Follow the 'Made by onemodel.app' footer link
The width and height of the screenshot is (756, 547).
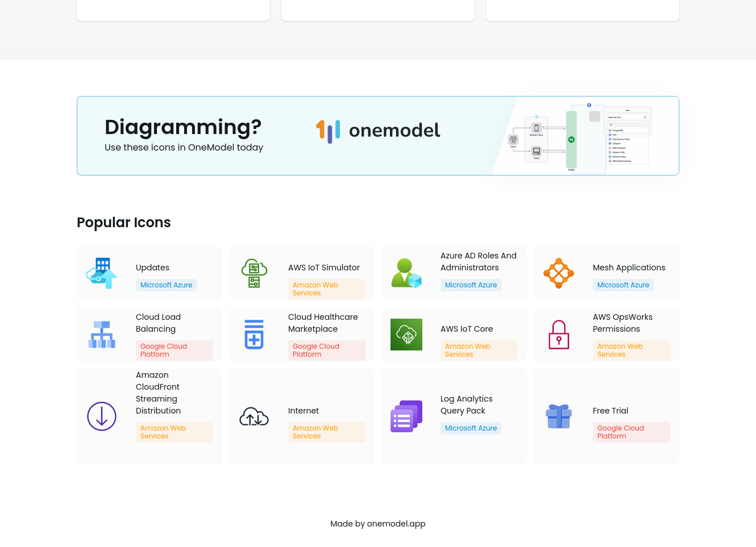coord(378,524)
